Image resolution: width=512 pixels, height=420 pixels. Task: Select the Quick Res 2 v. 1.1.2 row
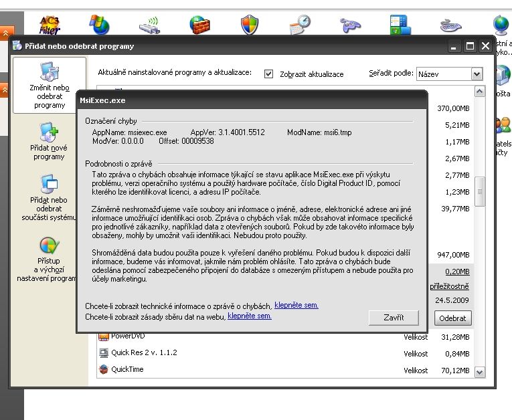(x=284, y=352)
